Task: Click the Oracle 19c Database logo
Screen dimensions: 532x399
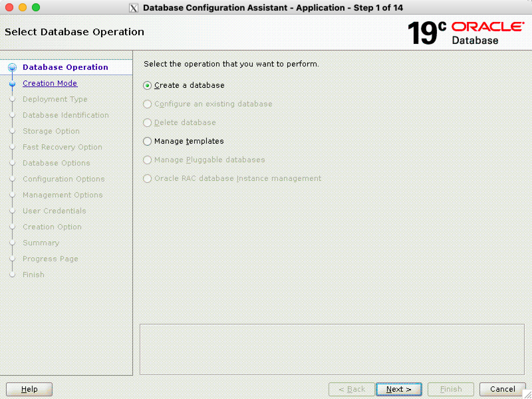Action: tap(465, 33)
